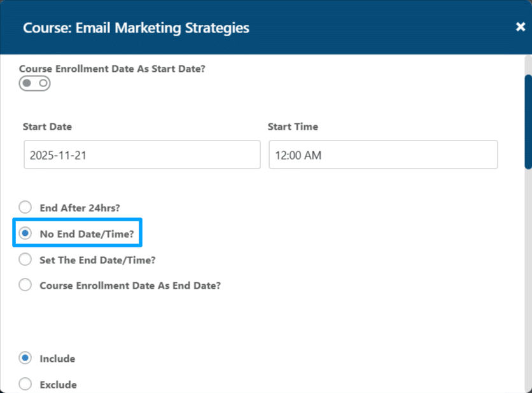Screen dimensions: 532x393
Task: Click the Start Date label text
Action: pyautogui.click(x=47, y=127)
